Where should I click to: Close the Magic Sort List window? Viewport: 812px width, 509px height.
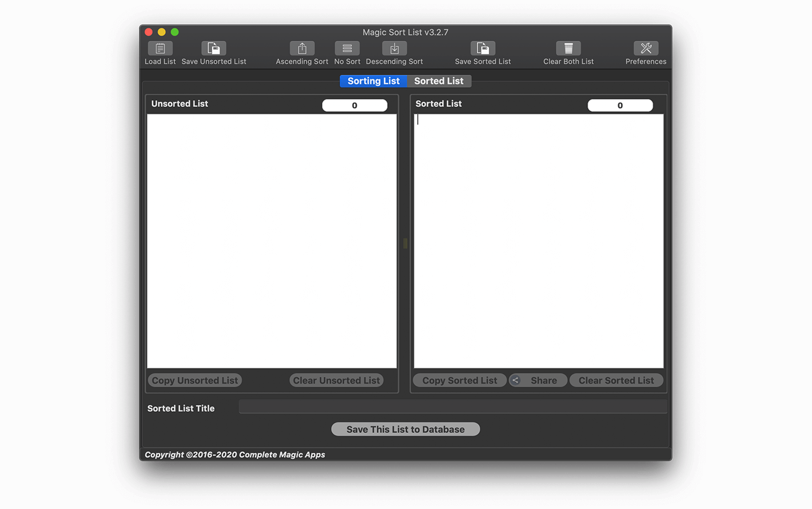149,32
